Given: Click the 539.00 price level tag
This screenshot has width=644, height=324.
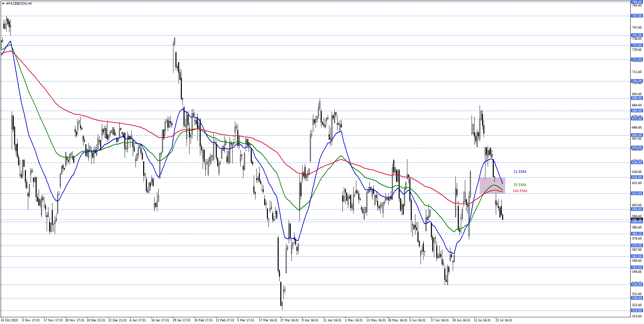Looking at the screenshot, I should pos(637,285).
